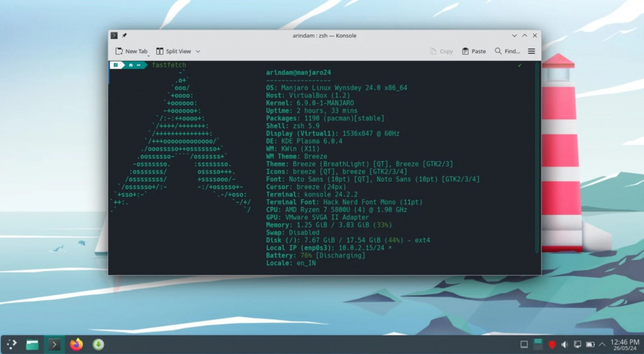This screenshot has width=644, height=354.
Task: Expand hidden system tray icons arrow
Action: click(x=602, y=345)
